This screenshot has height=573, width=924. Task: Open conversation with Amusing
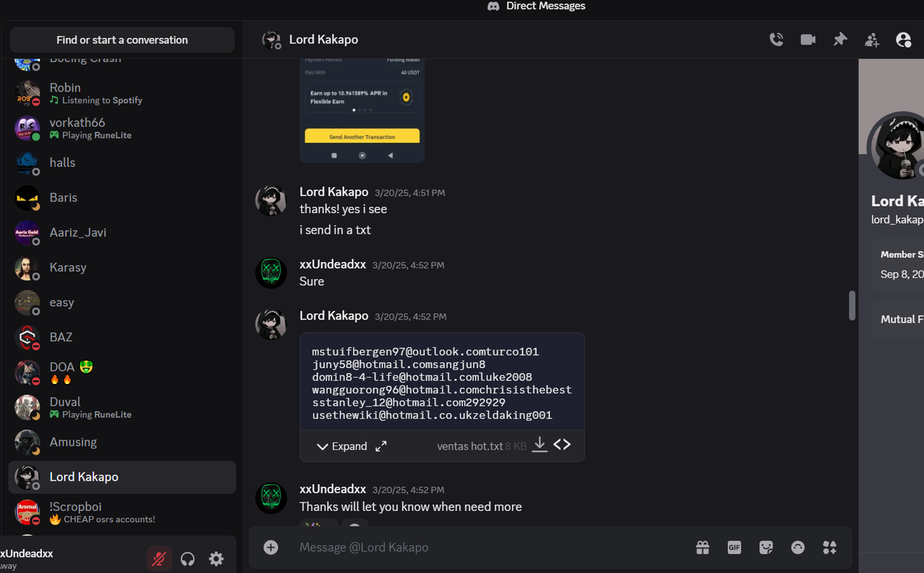point(122,442)
